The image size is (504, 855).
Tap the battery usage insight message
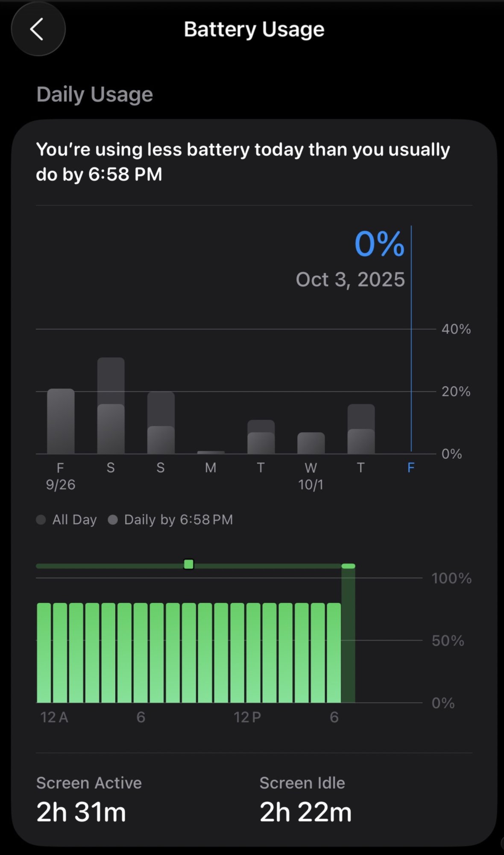tap(243, 162)
